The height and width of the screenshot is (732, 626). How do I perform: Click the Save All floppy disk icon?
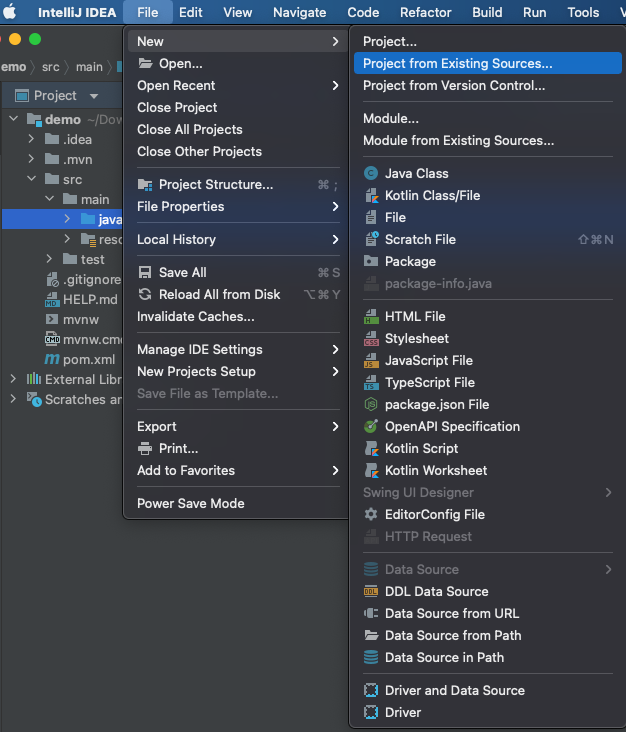[145, 272]
